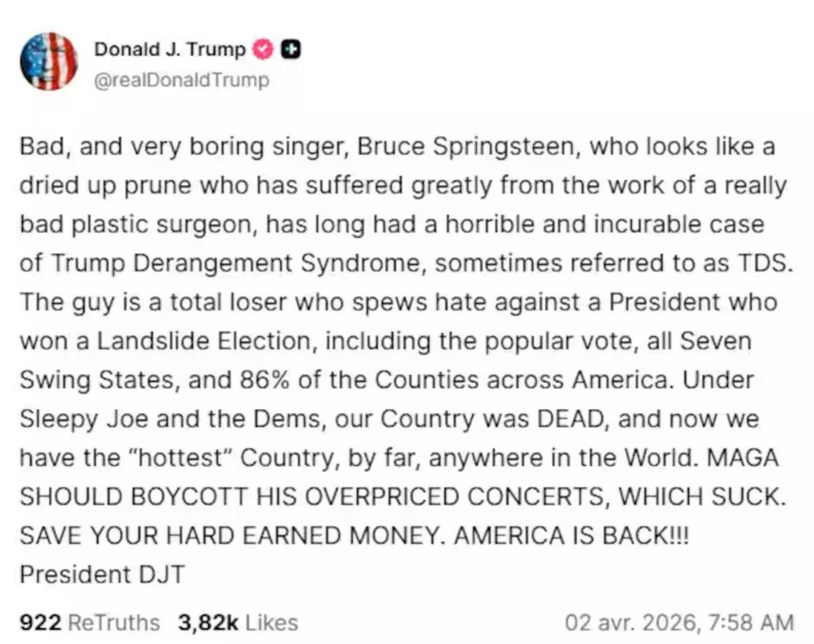Open the Donald J. Trump display name
814x644 pixels.
(x=170, y=50)
